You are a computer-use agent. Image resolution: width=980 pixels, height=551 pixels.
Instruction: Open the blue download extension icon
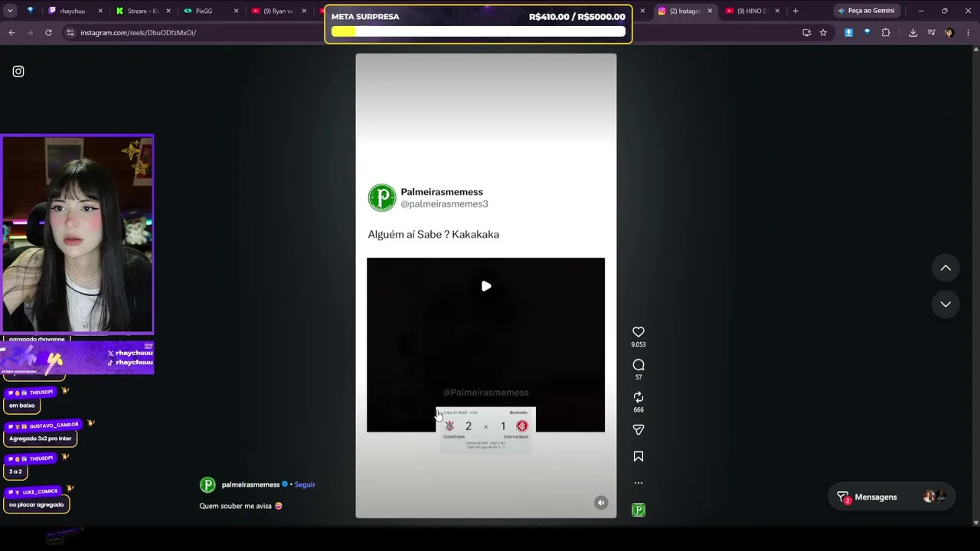(x=848, y=33)
